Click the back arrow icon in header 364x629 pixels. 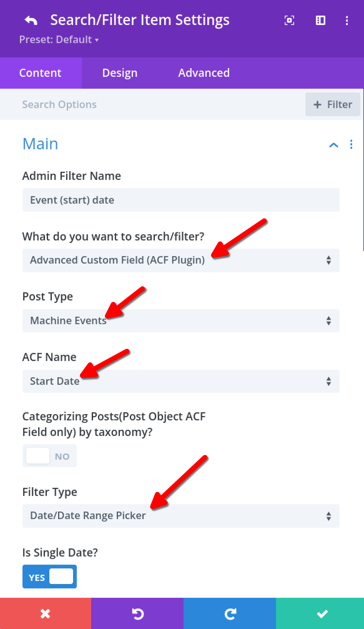31,20
